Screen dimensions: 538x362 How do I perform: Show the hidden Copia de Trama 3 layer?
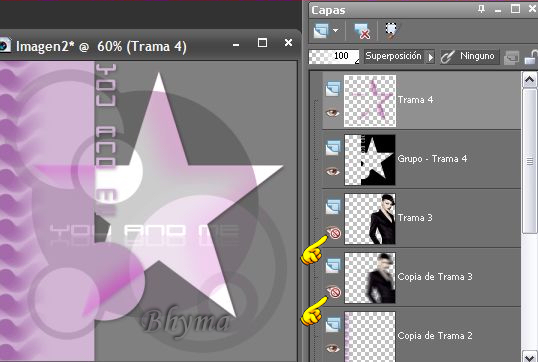pos(334,291)
